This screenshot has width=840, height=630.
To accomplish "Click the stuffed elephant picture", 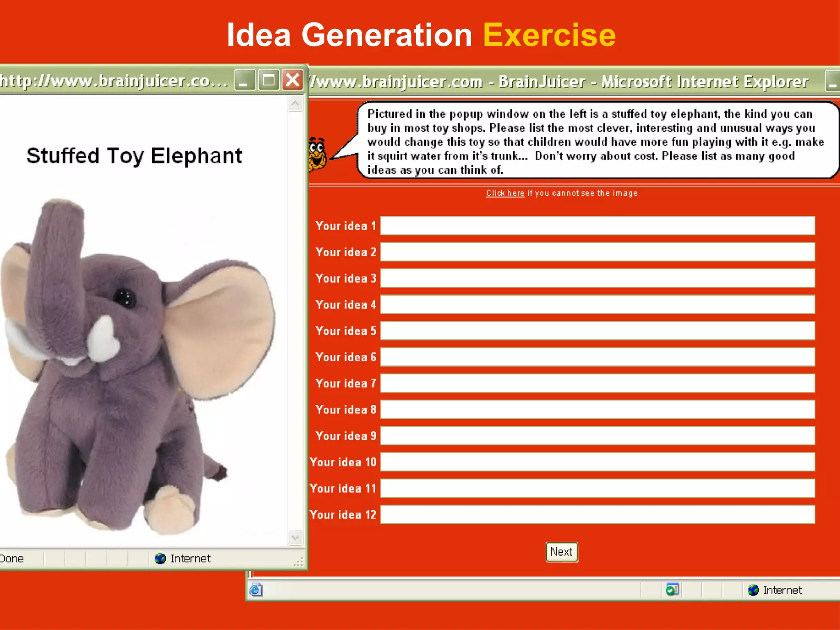I will (x=137, y=367).
